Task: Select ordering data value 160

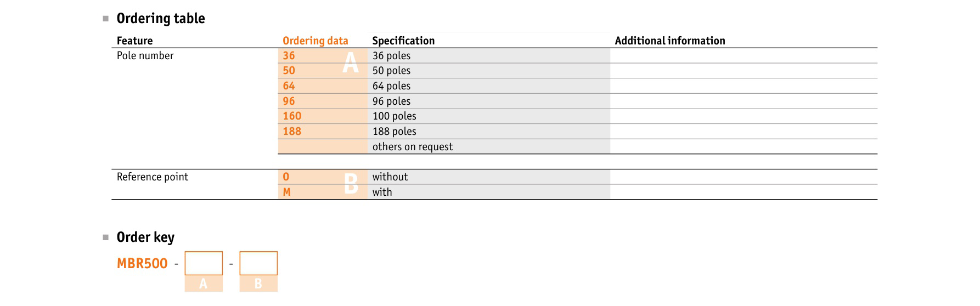Action: [x=292, y=116]
